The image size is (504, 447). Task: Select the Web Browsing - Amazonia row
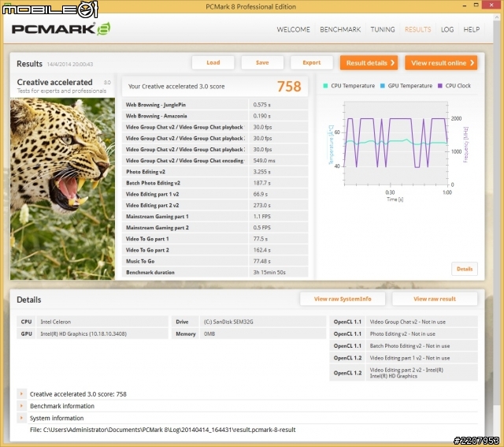tap(215, 116)
